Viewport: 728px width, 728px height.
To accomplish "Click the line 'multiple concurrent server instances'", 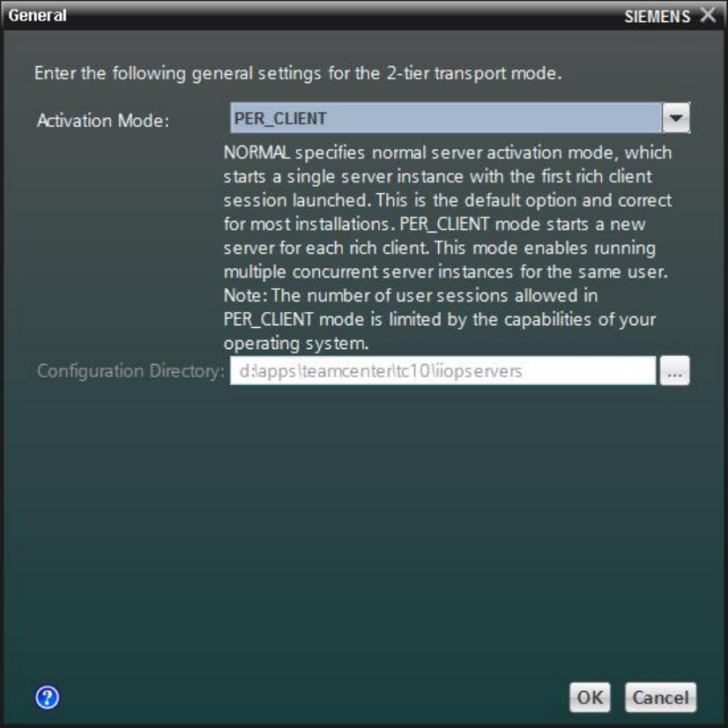I will coord(446,271).
